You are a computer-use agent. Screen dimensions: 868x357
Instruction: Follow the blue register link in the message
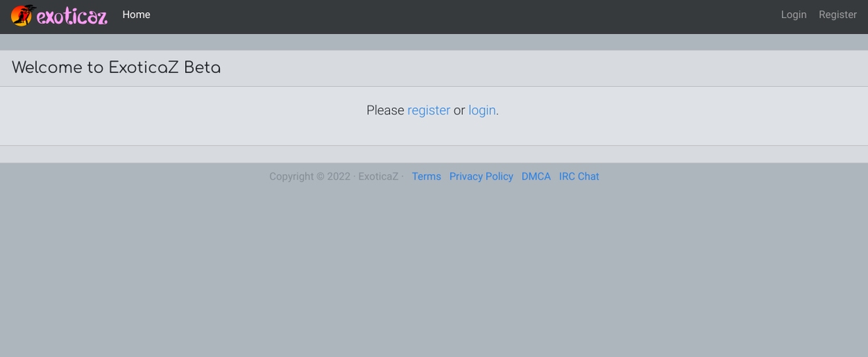click(429, 110)
